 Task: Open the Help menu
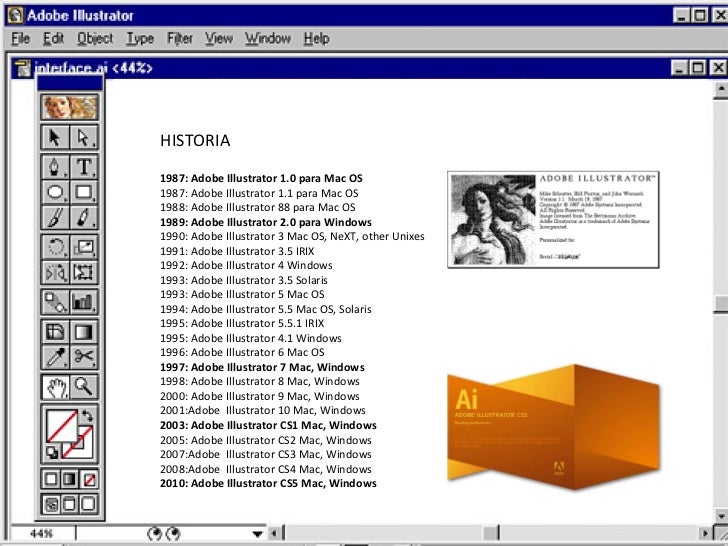click(x=317, y=39)
